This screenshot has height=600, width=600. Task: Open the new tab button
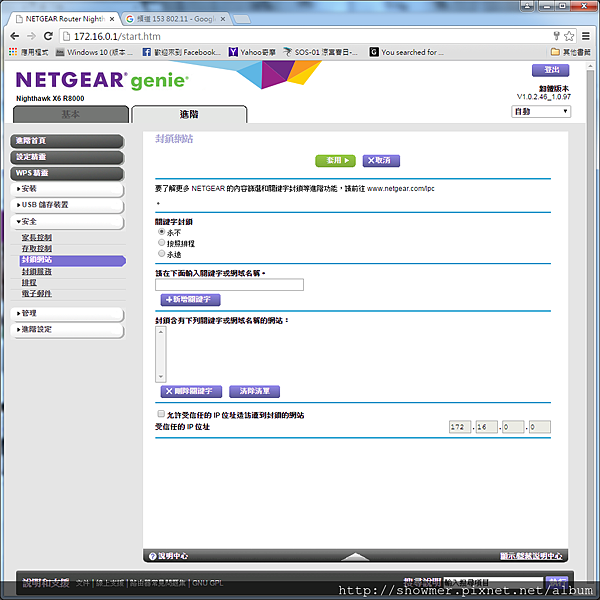pyautogui.click(x=242, y=19)
